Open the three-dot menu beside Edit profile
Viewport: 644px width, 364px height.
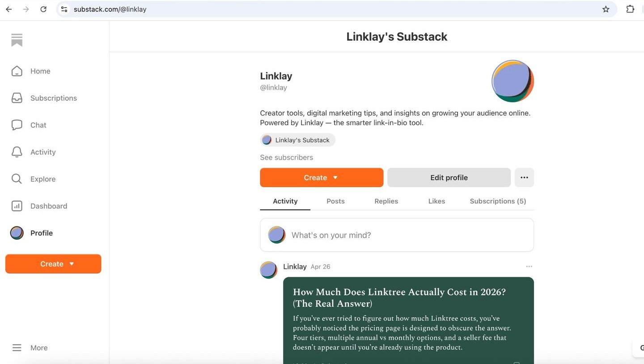pyautogui.click(x=524, y=178)
